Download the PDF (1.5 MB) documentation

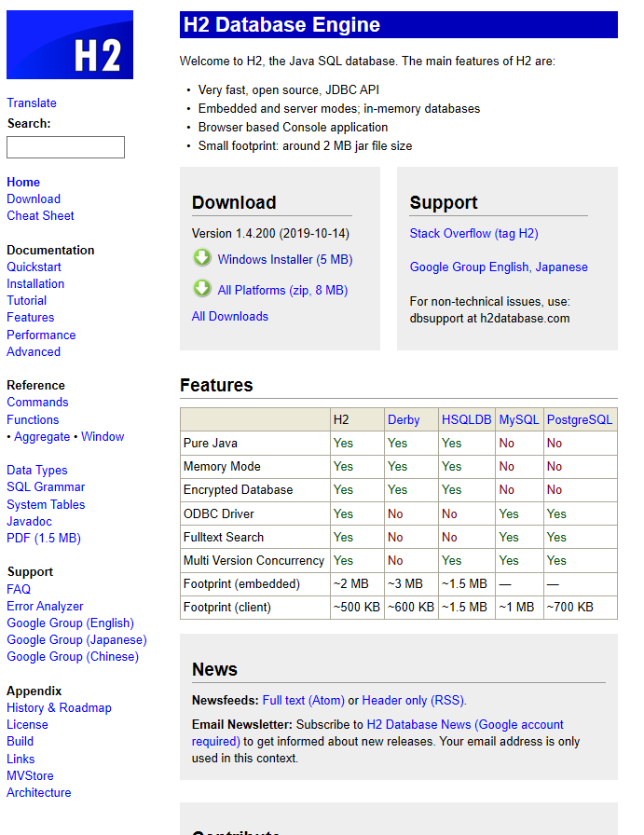(x=44, y=538)
